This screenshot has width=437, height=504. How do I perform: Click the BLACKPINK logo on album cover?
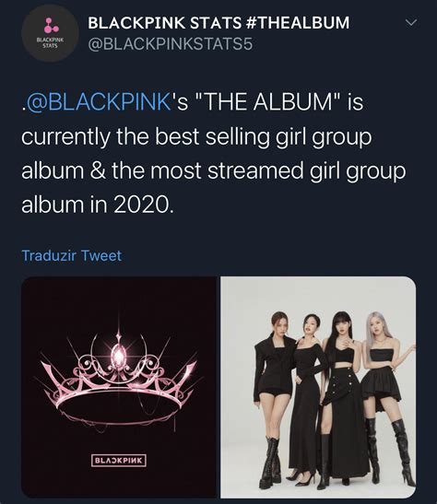pos(119,461)
